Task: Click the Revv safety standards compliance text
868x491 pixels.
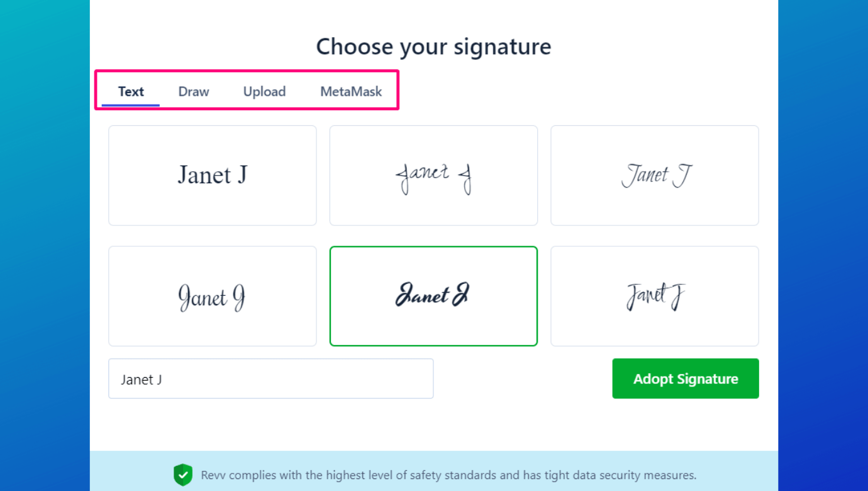Action: pos(448,475)
